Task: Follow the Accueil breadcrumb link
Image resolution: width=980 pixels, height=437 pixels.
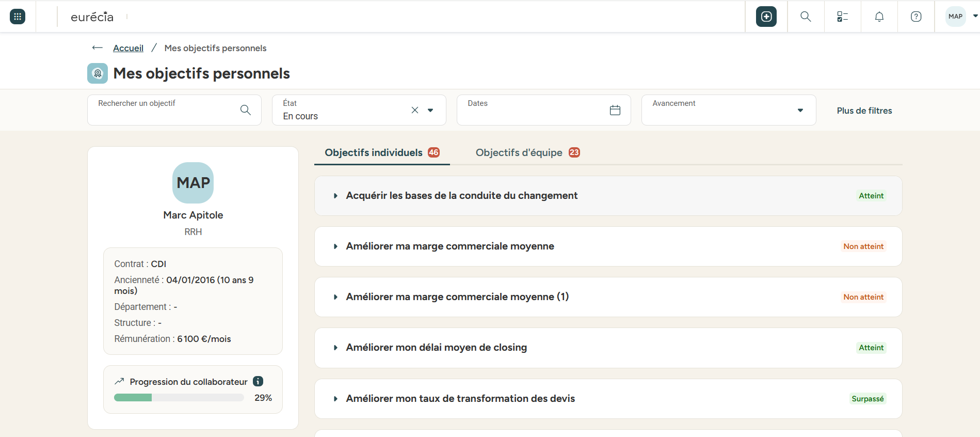Action: (x=128, y=48)
